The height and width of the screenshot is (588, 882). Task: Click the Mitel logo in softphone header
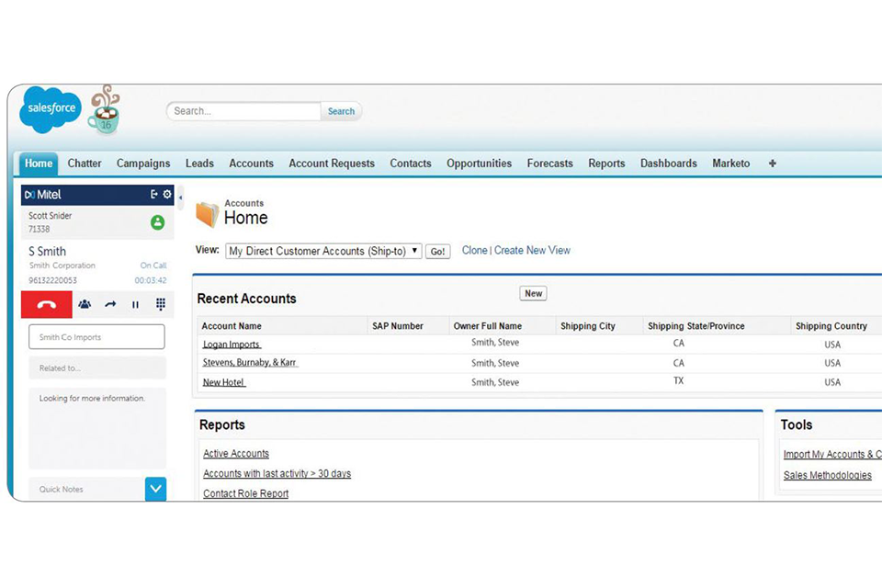43,195
